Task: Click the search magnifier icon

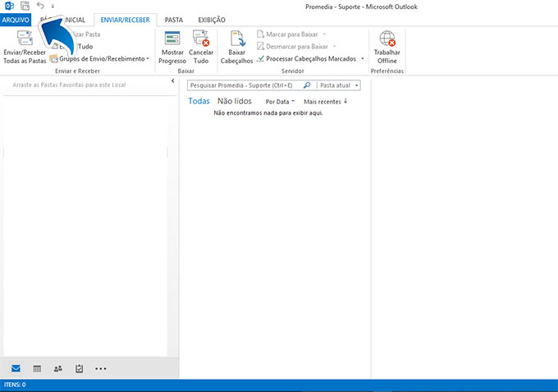Action: 307,85
